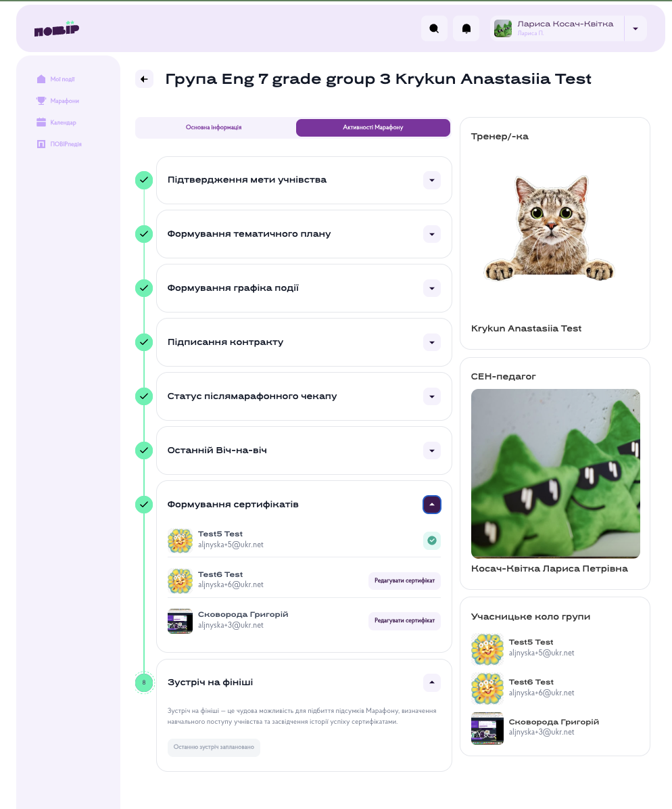
Task: Click completed step marker for Підписання контракту
Action: click(x=144, y=342)
